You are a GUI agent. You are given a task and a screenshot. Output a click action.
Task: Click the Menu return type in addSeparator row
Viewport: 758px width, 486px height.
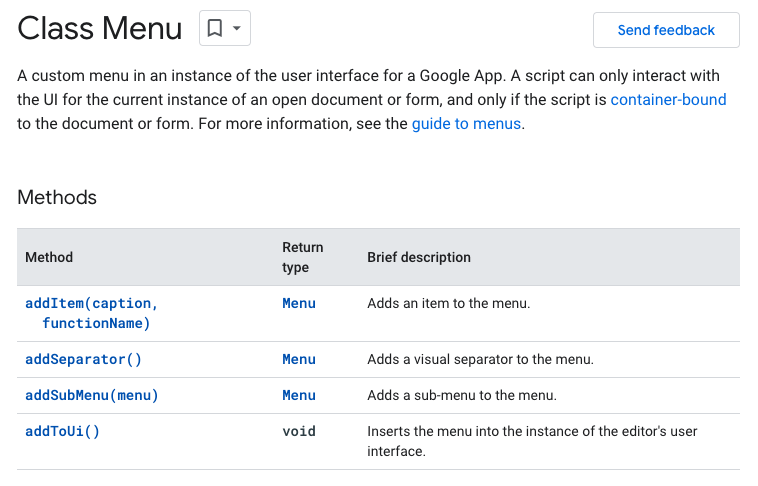pyautogui.click(x=299, y=359)
